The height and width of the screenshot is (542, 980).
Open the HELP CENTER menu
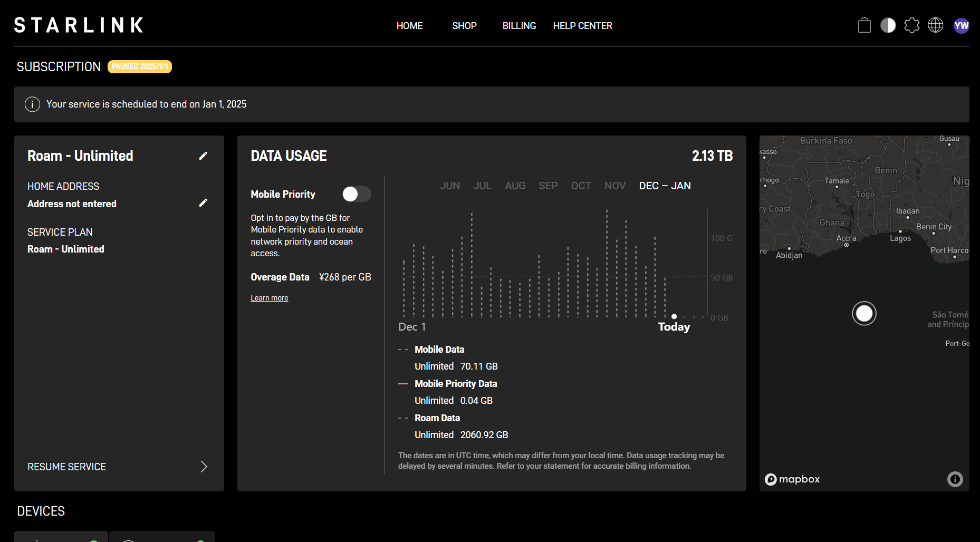click(582, 26)
